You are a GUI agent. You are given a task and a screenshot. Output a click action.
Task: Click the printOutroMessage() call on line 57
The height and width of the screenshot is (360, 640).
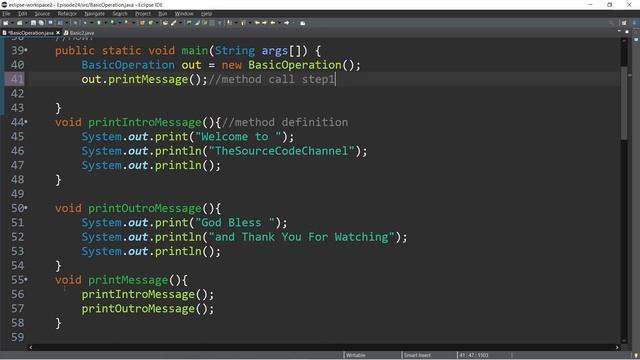coord(147,309)
